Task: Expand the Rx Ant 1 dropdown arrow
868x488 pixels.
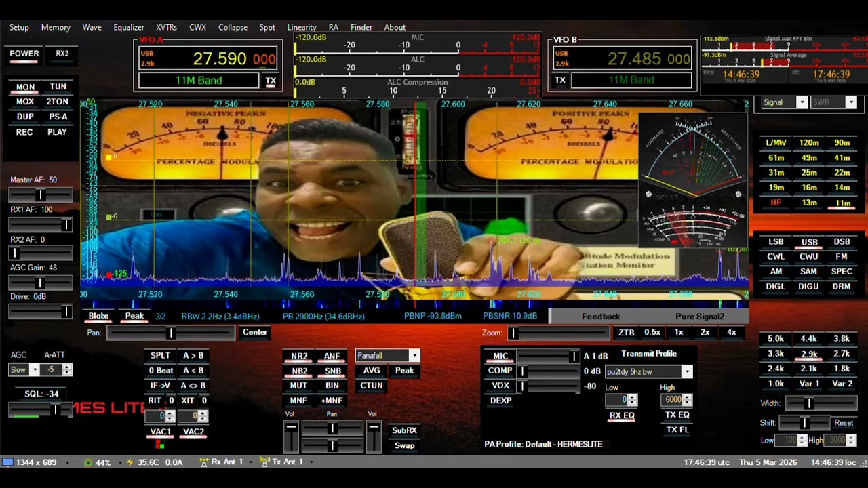Action: click(x=250, y=462)
